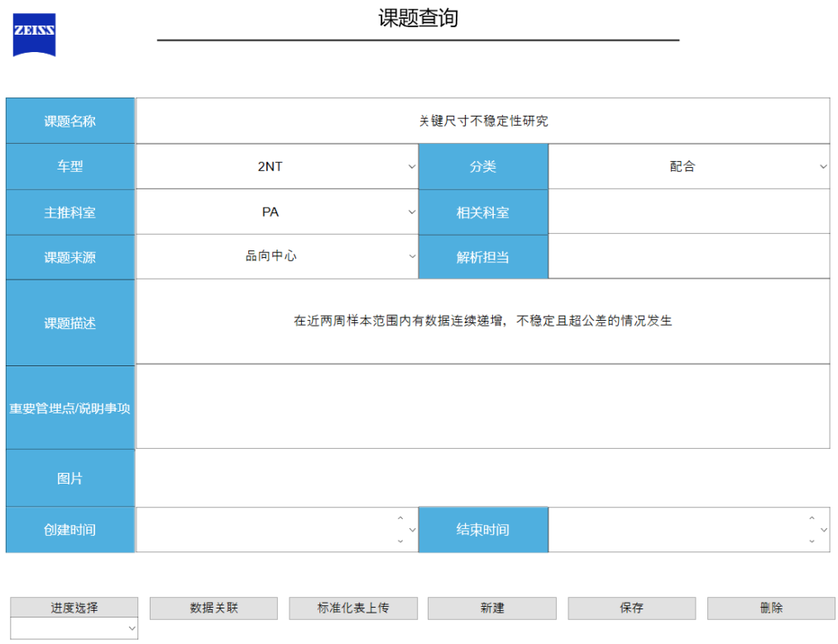Screen dimensions: 838x644
Task: Open the 分类 dropdown showing 配合
Action: 689,166
